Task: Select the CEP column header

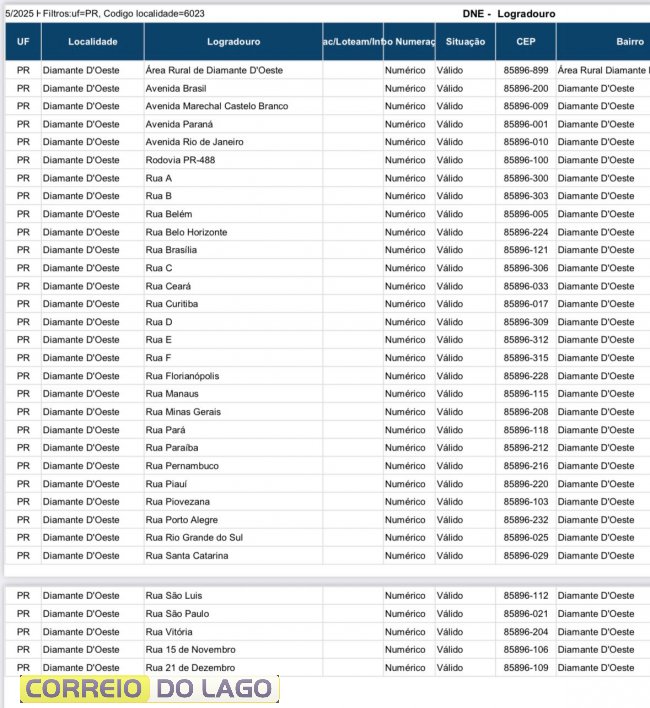Action: [525, 42]
